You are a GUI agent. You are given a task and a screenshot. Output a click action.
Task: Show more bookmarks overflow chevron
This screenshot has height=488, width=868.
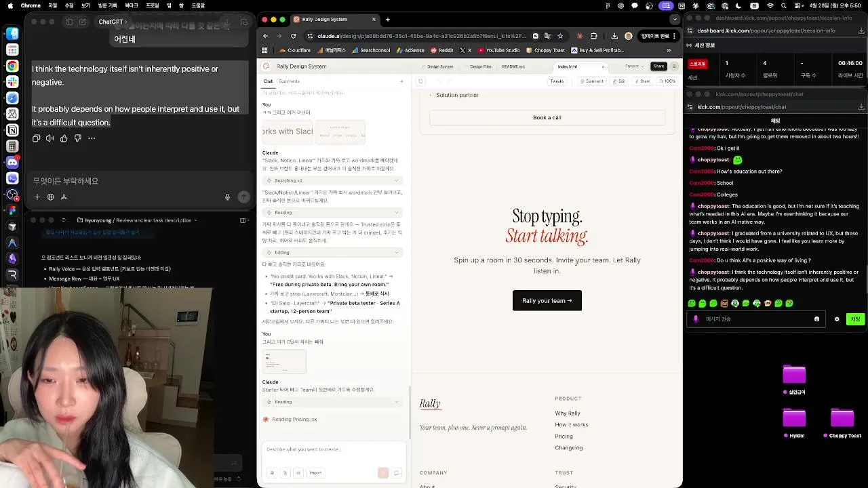tap(669, 50)
